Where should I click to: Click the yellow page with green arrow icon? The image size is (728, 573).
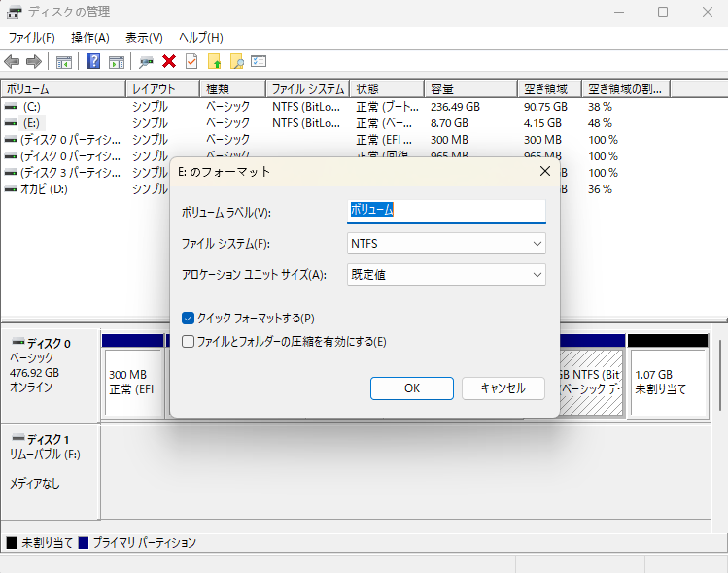(215, 61)
